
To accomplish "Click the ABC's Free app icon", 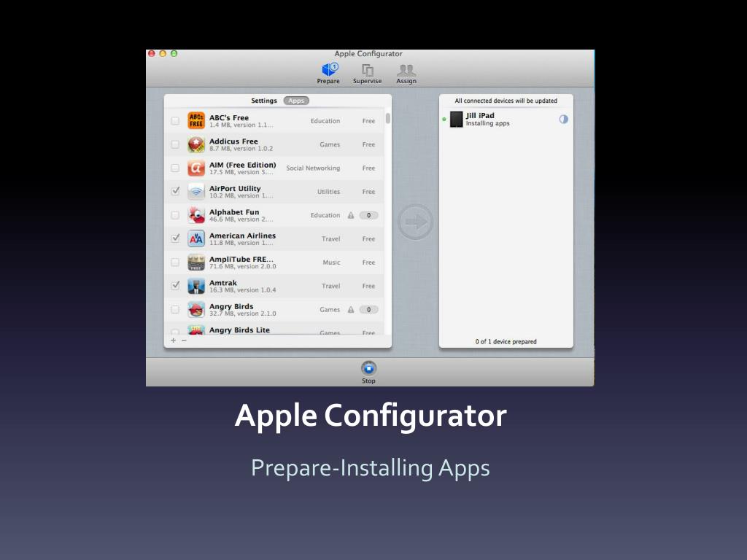I will point(196,120).
